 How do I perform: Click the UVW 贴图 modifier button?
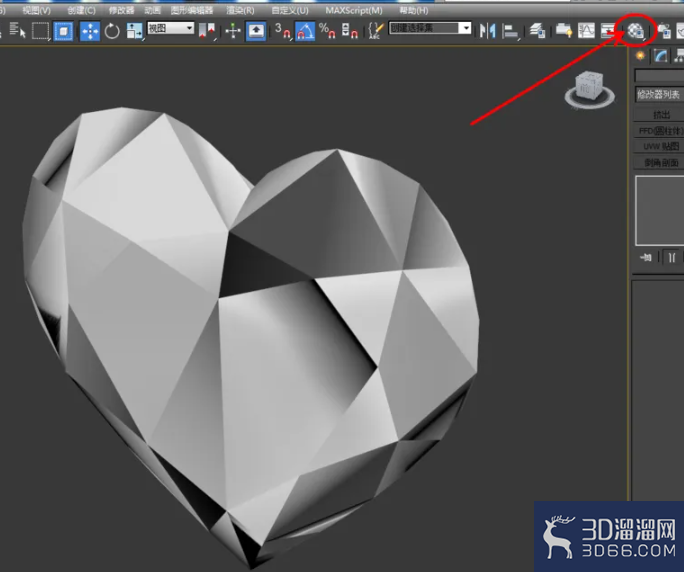659,146
